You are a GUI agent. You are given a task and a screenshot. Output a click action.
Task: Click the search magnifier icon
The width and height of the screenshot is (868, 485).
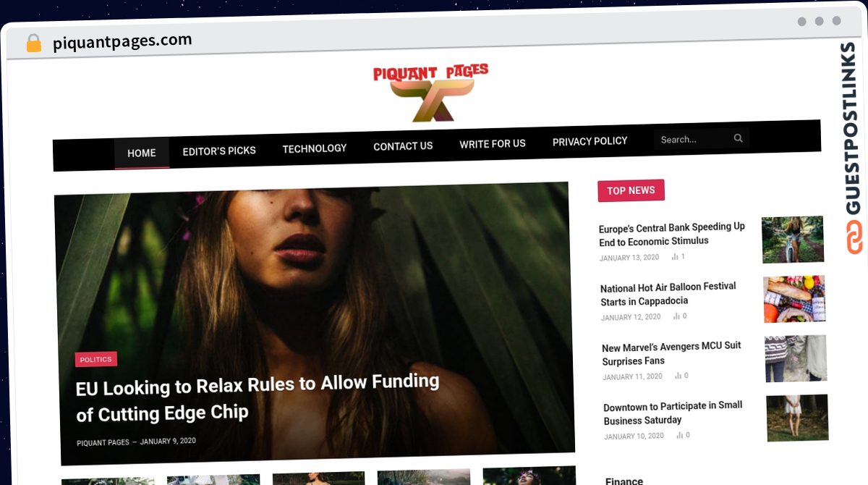738,138
